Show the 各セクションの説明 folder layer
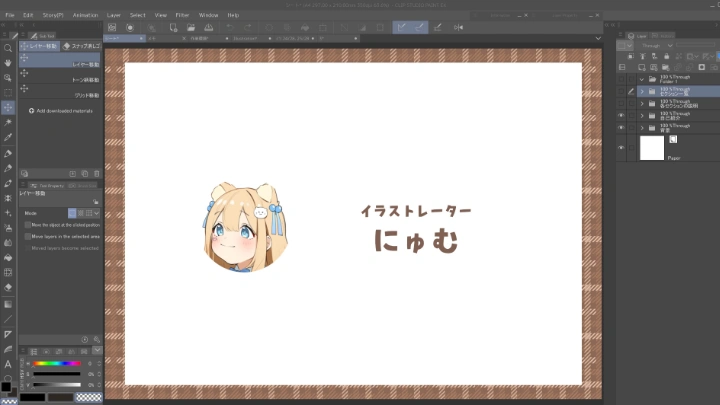 621,104
